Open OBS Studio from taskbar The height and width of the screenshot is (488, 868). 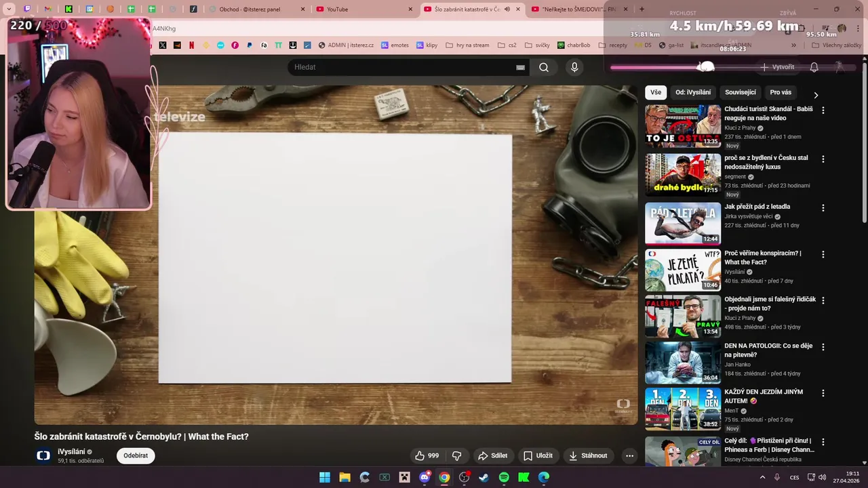464,477
